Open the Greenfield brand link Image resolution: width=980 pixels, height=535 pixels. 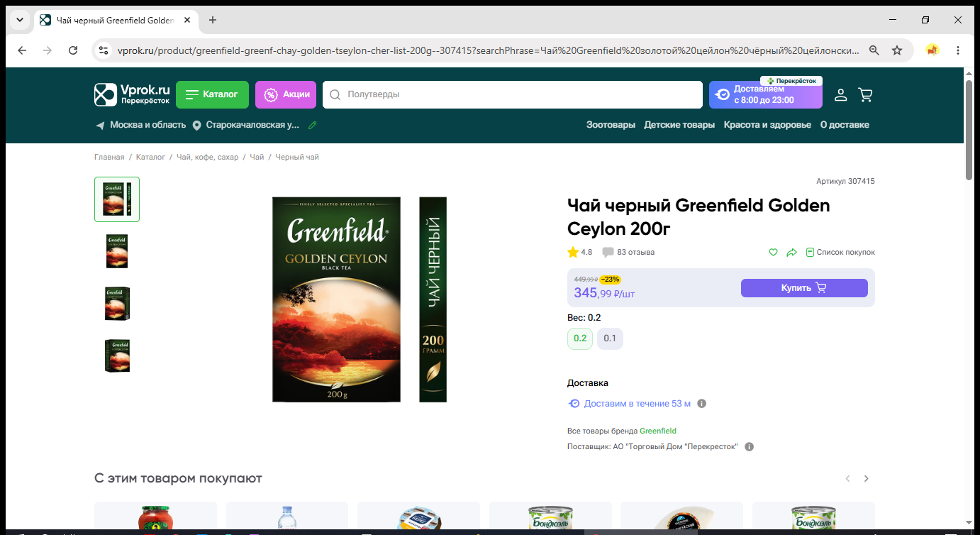pyautogui.click(x=658, y=431)
